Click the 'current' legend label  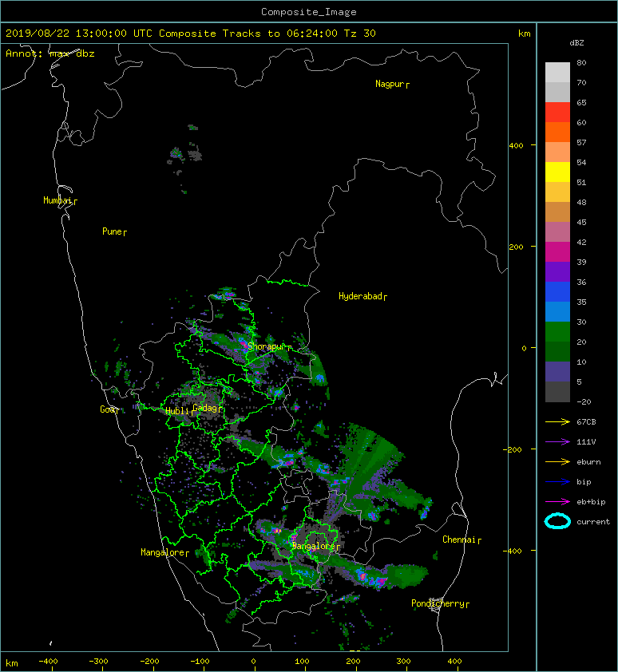tap(593, 522)
